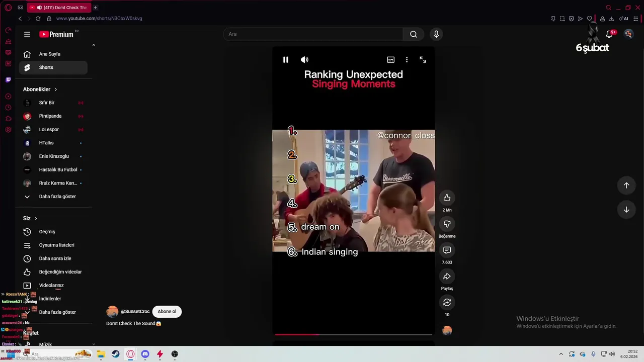
Task: Open the ad blocker shield icon
Action: [571, 19]
